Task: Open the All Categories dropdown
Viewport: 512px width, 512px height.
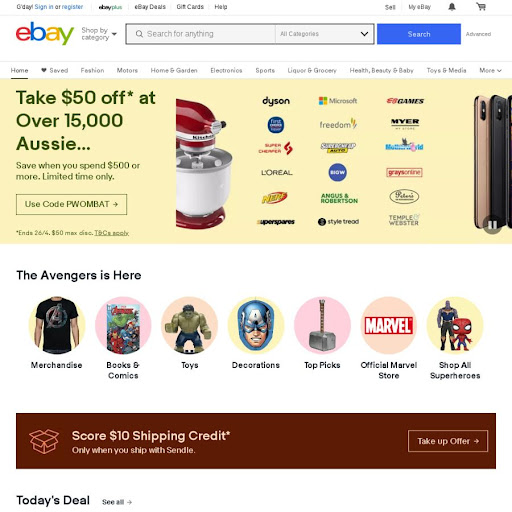Action: click(324, 34)
